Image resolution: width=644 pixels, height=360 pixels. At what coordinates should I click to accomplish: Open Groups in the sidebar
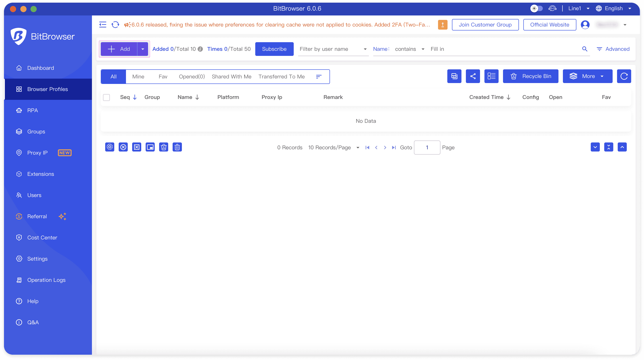[x=48, y=132]
